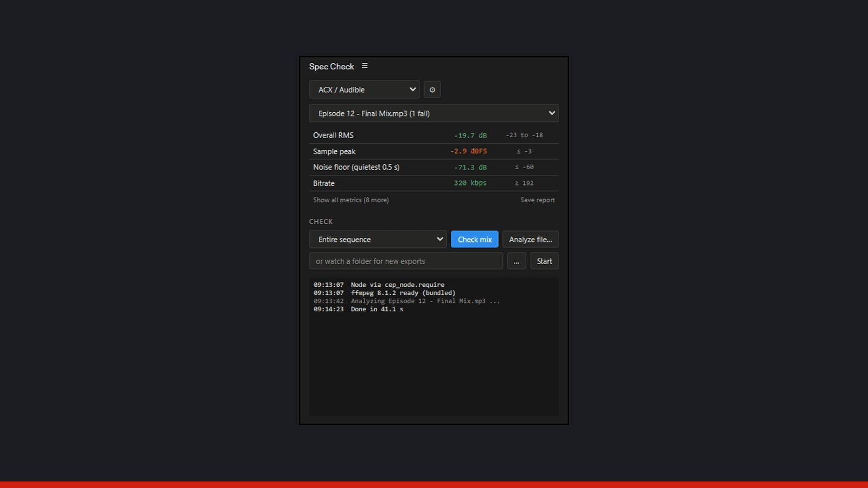Browse for watch folder with ... button
Viewport: 868px width, 488px height.
[516, 261]
